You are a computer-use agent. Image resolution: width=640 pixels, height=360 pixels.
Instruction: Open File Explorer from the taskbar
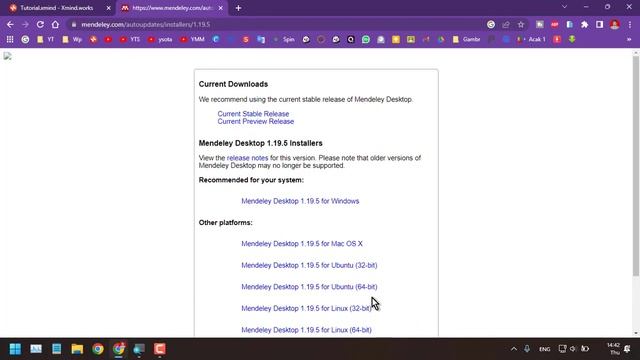77,349
